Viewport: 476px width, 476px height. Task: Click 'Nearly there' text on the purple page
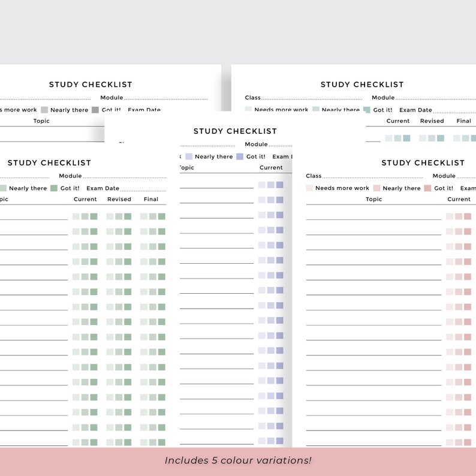click(213, 156)
